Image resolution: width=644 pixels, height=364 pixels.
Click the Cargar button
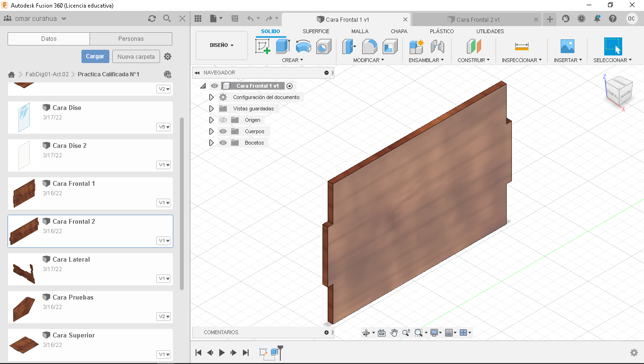95,56
